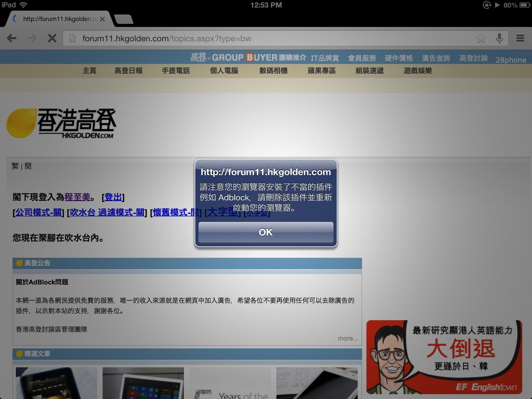
Task: Open more... link in announcement box
Action: click(x=348, y=338)
